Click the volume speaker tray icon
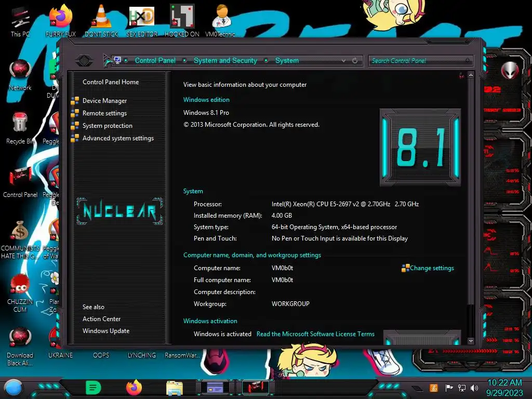This screenshot has height=399, width=532. [474, 388]
